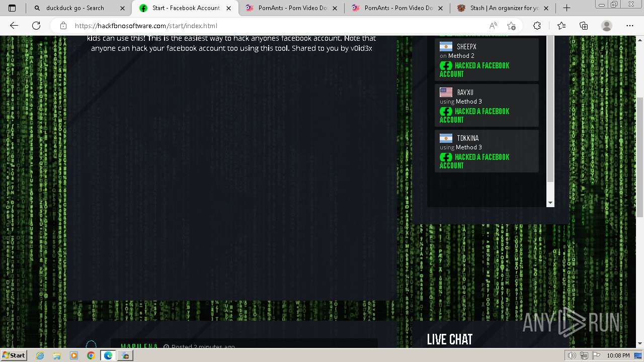Viewport: 644px width, 362px height.
Task: Close the Start - Facebook Account tab
Action: click(228, 8)
